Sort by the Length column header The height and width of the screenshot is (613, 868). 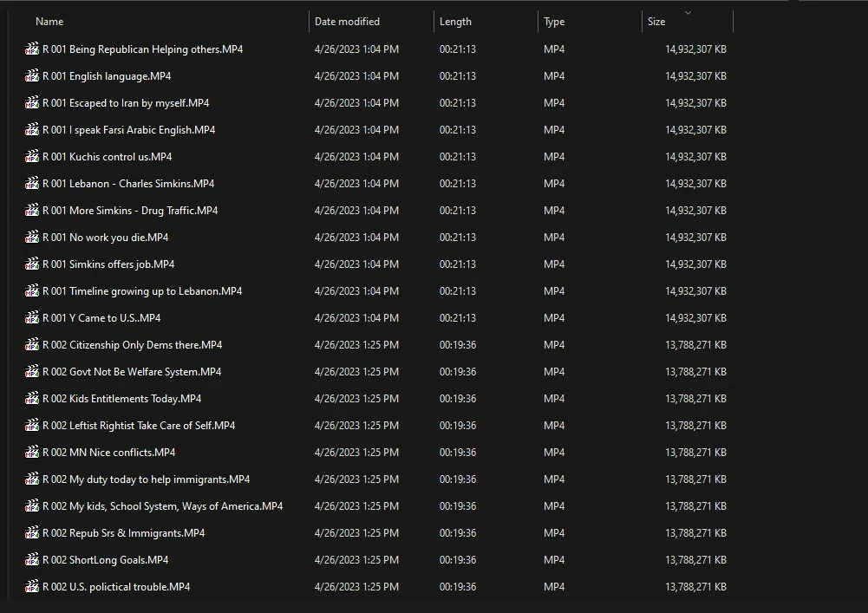[455, 22]
